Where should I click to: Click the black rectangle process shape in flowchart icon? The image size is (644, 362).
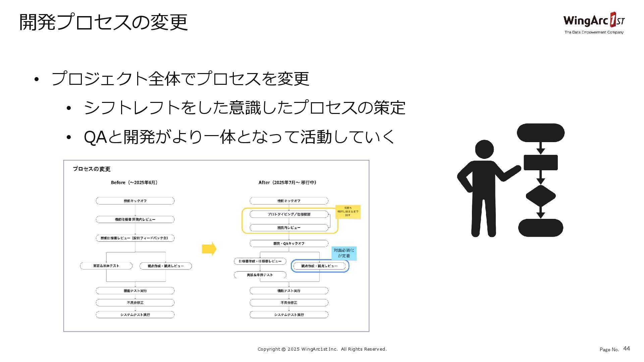540,163
